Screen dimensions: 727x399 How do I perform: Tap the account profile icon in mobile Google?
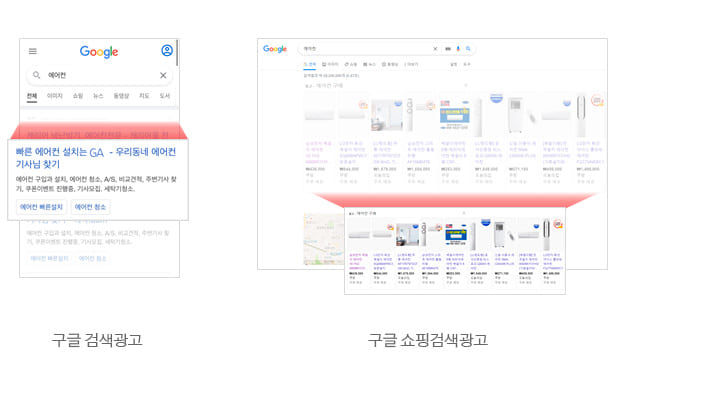click(x=167, y=50)
